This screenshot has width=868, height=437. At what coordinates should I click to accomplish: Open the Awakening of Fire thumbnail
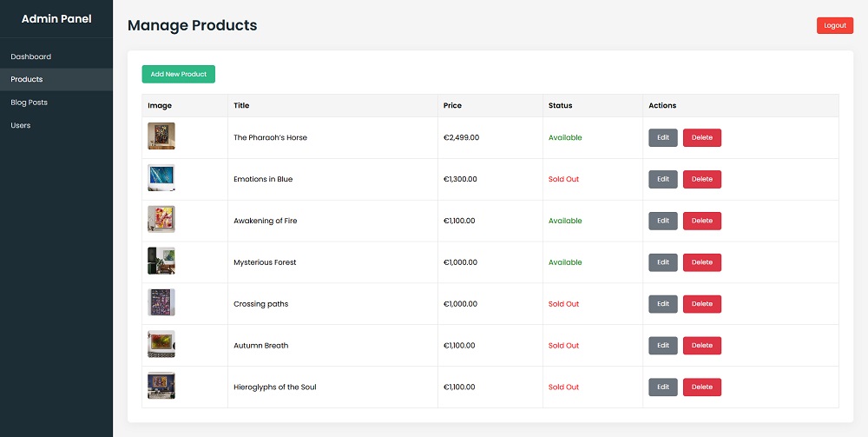point(161,220)
